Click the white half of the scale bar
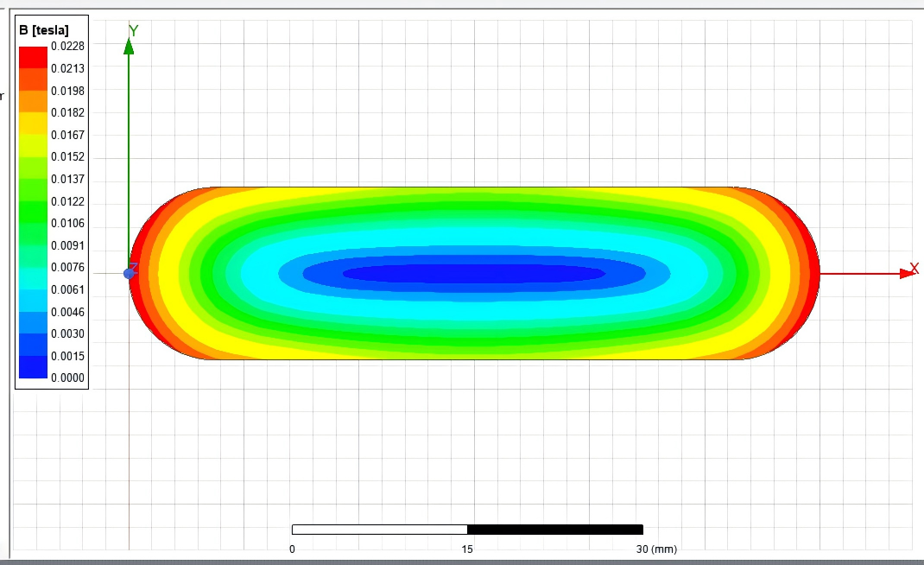924x565 pixels. point(379,530)
